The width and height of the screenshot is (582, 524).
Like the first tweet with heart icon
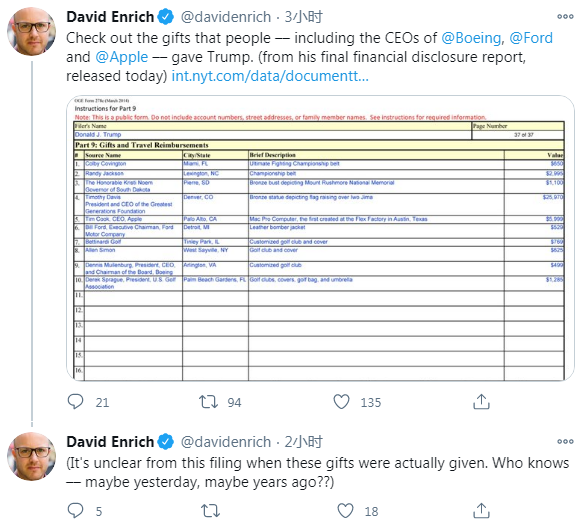(341, 402)
